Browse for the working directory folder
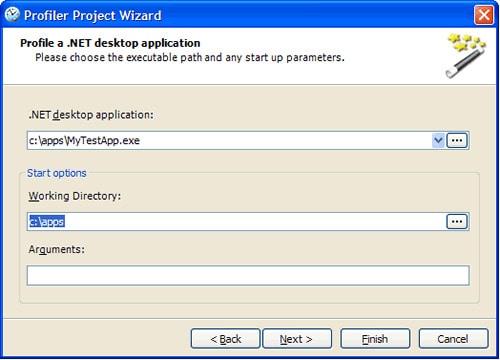Image resolution: width=500 pixels, height=360 pixels. click(457, 221)
